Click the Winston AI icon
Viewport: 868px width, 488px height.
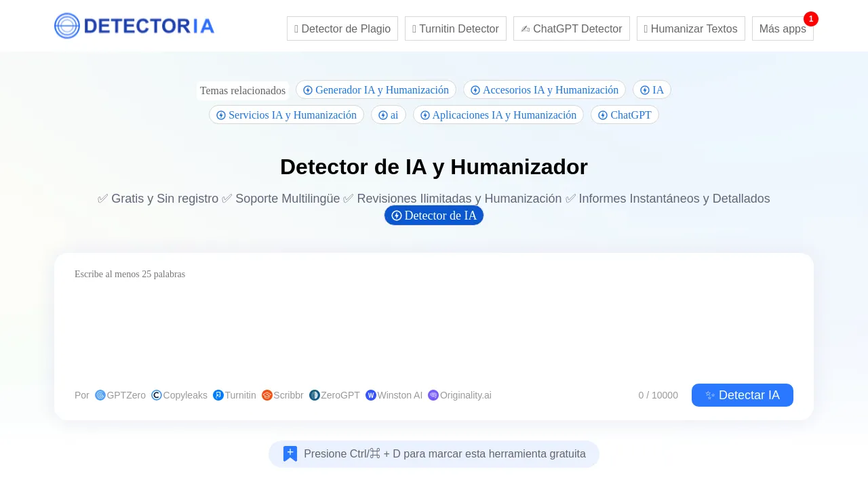(x=371, y=395)
